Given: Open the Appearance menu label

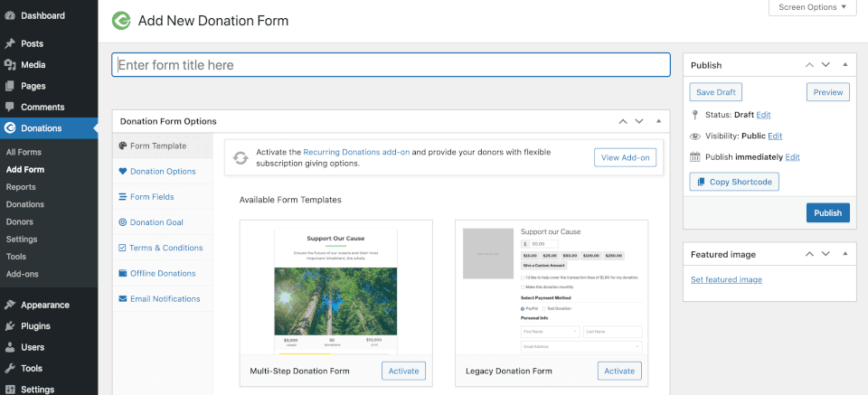Looking at the screenshot, I should click(45, 305).
